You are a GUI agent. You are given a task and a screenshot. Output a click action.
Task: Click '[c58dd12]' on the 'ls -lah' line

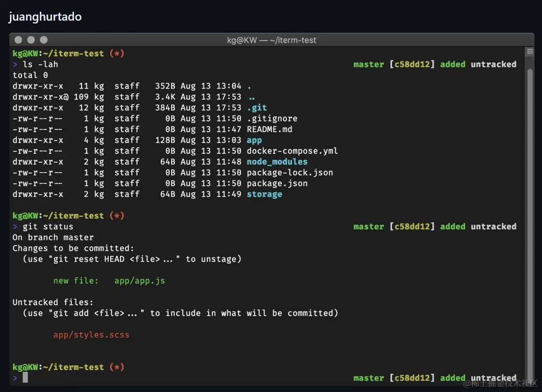pos(412,64)
